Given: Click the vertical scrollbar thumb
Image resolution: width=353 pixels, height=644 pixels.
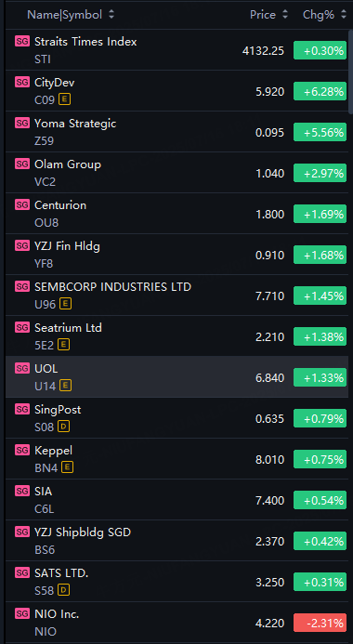Looking at the screenshot, I should 350,72.
